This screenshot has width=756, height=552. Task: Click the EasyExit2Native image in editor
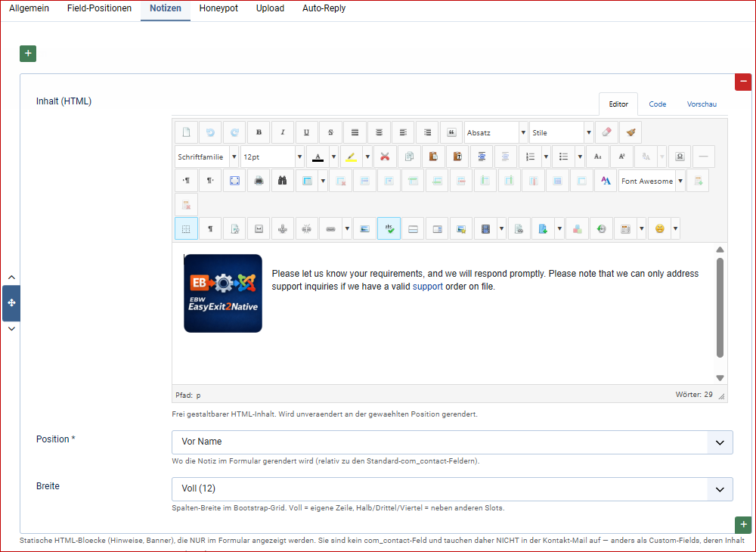223,293
